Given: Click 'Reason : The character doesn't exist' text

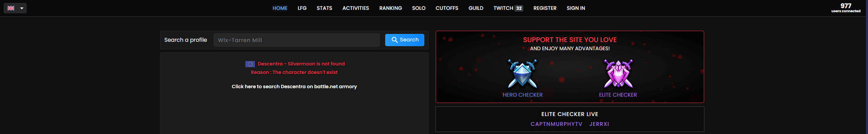Looking at the screenshot, I should pos(294,72).
